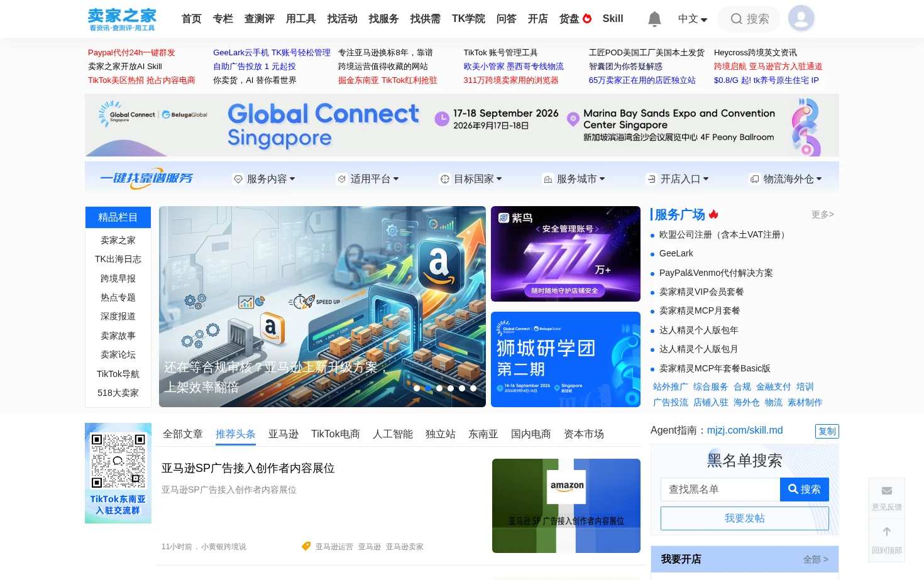The height and width of the screenshot is (580, 924).
Task: Switch to the 资本市场 tab
Action: 584,434
